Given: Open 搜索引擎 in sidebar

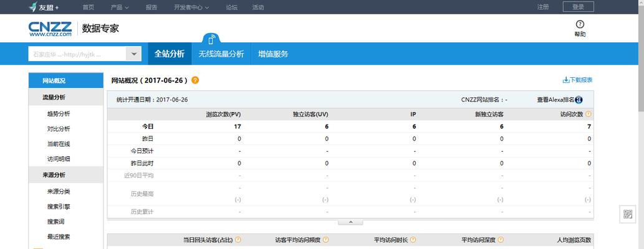Looking at the screenshot, I should click(x=59, y=206).
